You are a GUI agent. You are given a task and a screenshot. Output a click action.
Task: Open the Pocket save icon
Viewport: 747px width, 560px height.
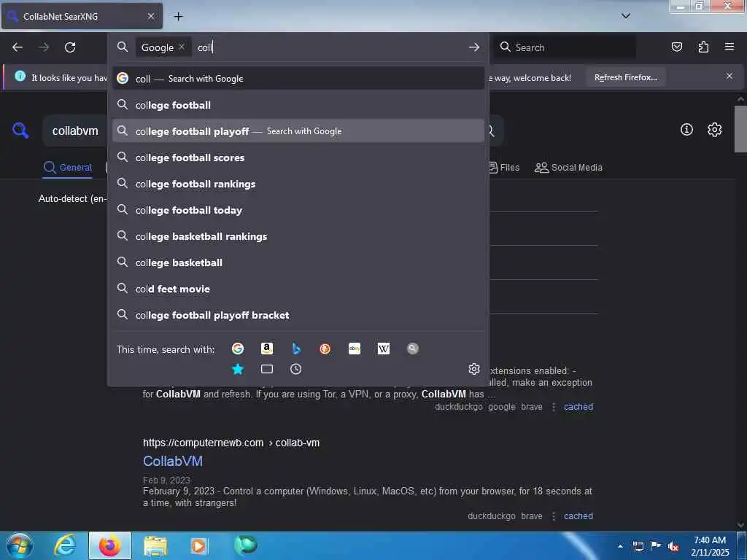tap(676, 47)
